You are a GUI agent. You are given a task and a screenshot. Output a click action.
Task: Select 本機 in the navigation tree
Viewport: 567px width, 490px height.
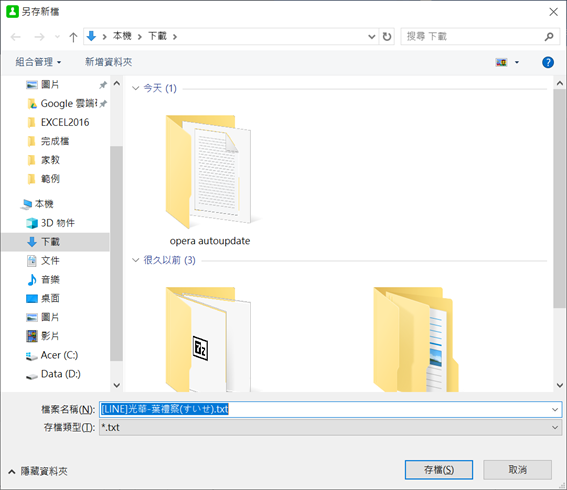pos(44,204)
